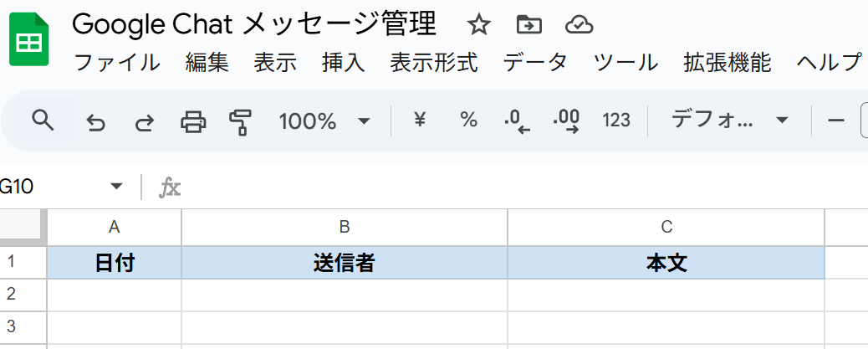Open the 123 number formats menu

(616, 121)
